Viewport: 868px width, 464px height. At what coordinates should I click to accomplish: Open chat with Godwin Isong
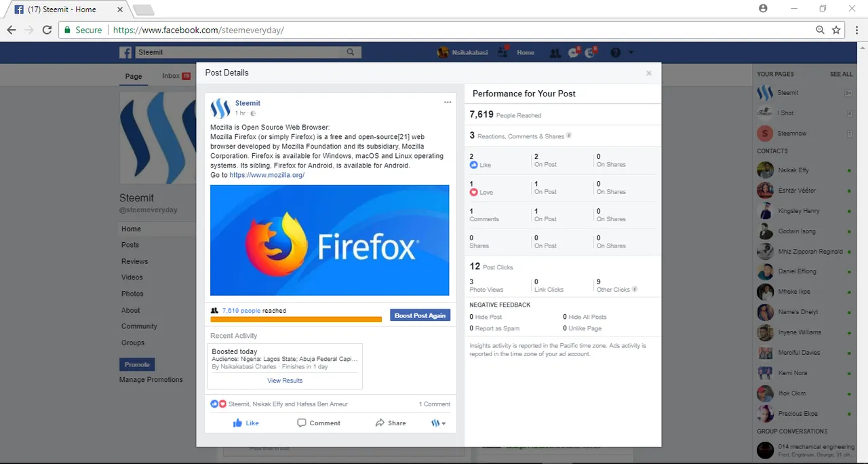[804, 231]
